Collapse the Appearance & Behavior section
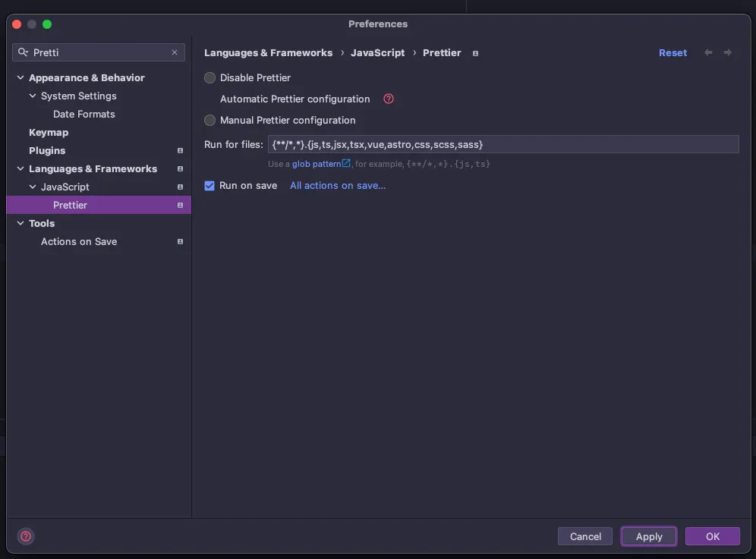 (20, 77)
